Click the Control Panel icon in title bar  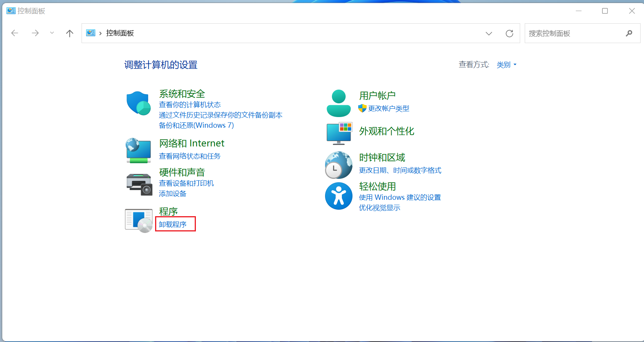(11, 11)
